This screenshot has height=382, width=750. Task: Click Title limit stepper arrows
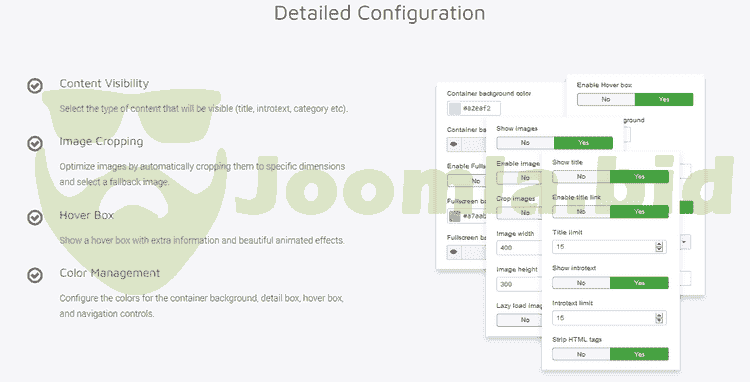click(659, 247)
